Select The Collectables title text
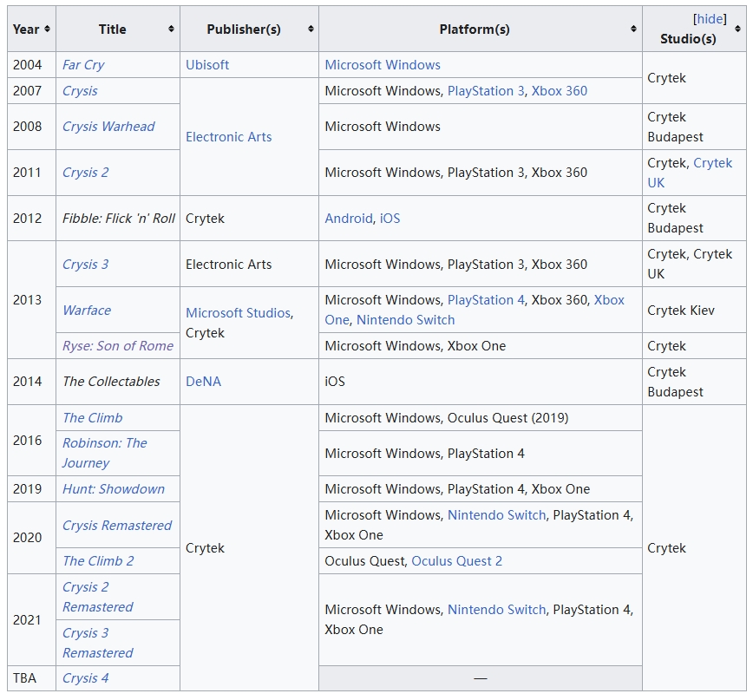This screenshot has height=700, width=753. tap(111, 381)
